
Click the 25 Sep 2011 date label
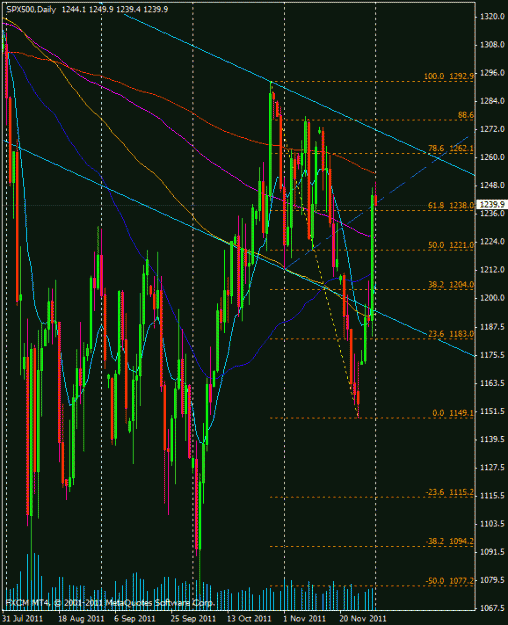193,619
